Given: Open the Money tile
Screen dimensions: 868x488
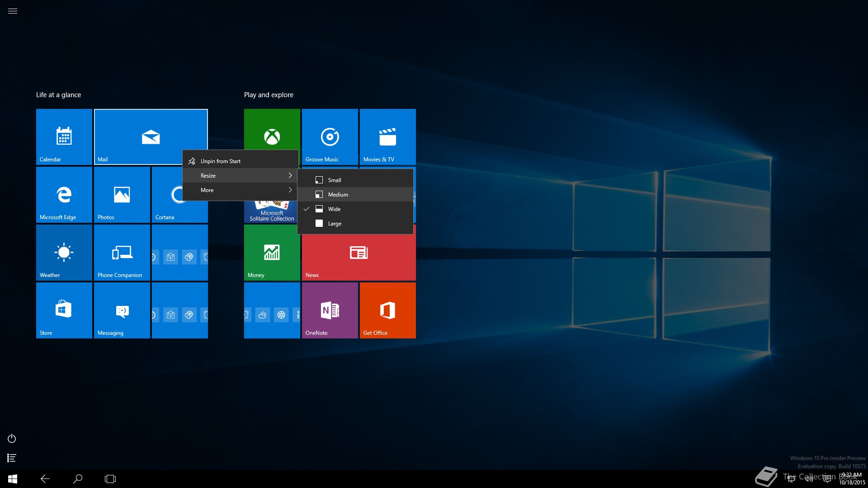Looking at the screenshot, I should tap(272, 253).
